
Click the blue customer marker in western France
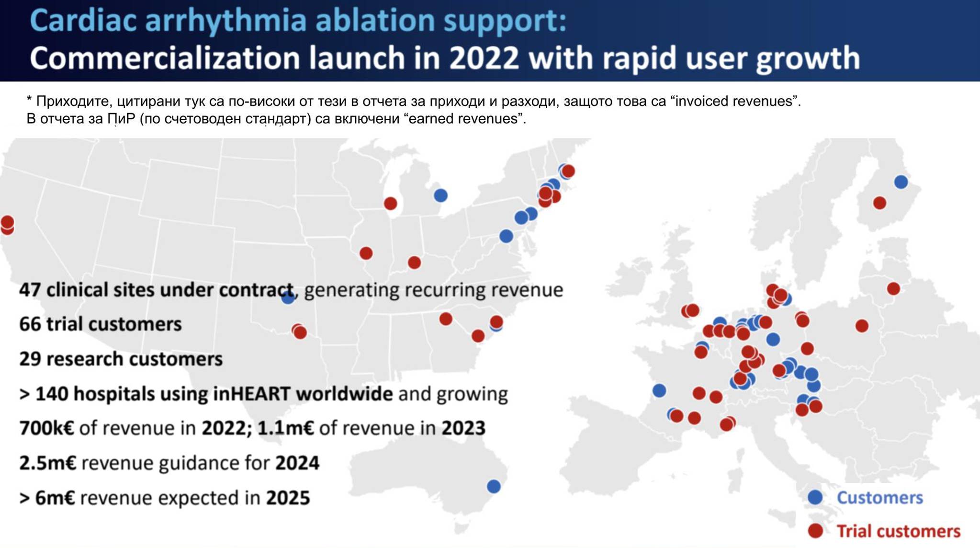(659, 390)
